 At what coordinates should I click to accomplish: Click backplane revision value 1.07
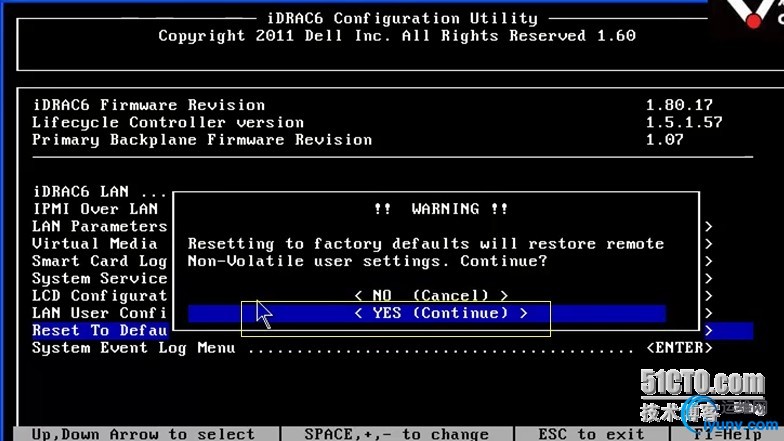[x=664, y=140]
